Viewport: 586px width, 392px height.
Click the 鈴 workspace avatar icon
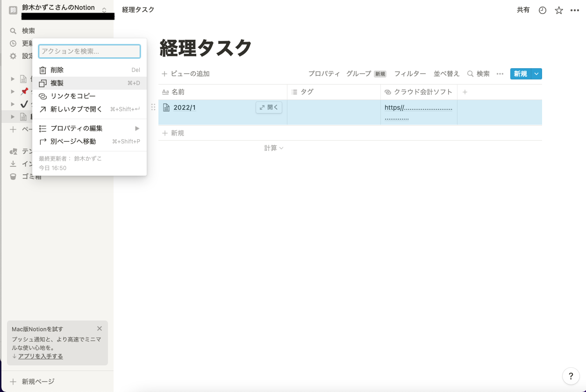pos(13,10)
